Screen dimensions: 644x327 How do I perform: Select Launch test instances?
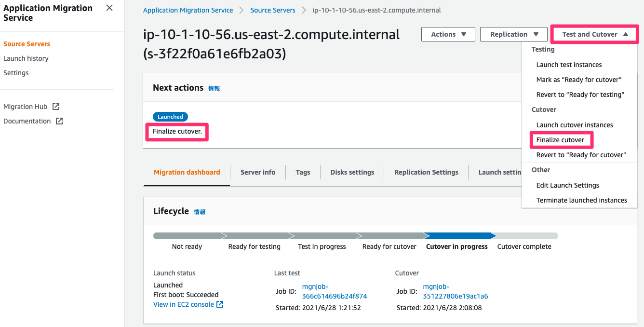[569, 65]
